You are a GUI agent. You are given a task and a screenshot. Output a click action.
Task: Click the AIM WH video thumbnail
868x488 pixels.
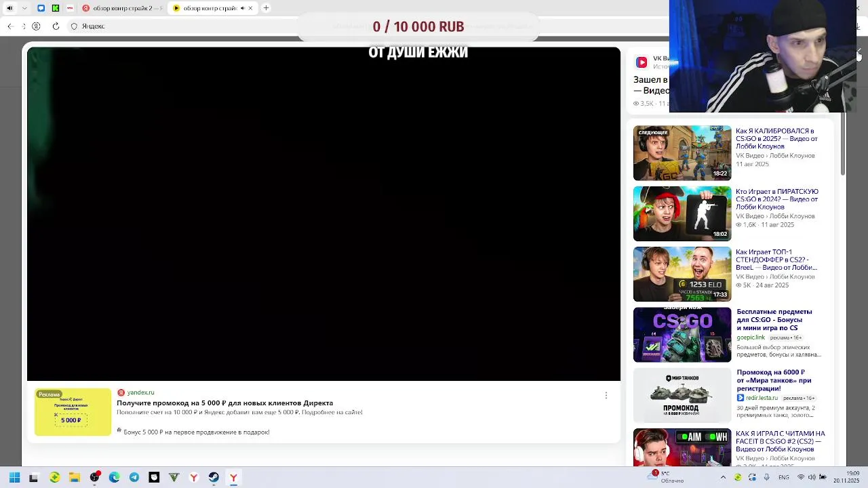682,447
